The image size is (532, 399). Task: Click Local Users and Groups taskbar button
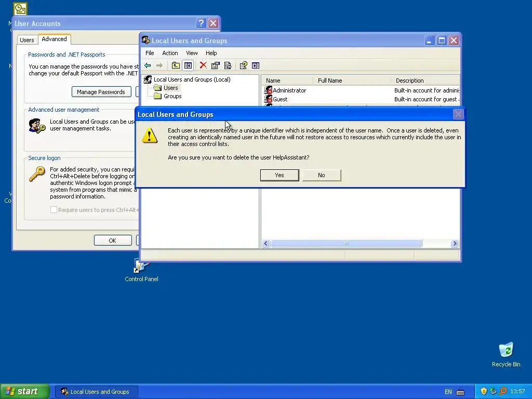pos(97,392)
